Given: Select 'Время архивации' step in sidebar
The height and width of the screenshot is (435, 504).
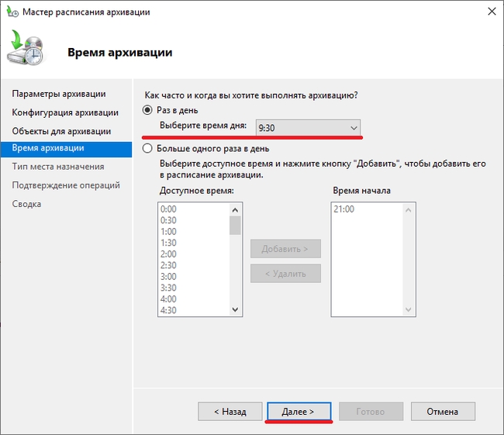Looking at the screenshot, I should point(48,147).
